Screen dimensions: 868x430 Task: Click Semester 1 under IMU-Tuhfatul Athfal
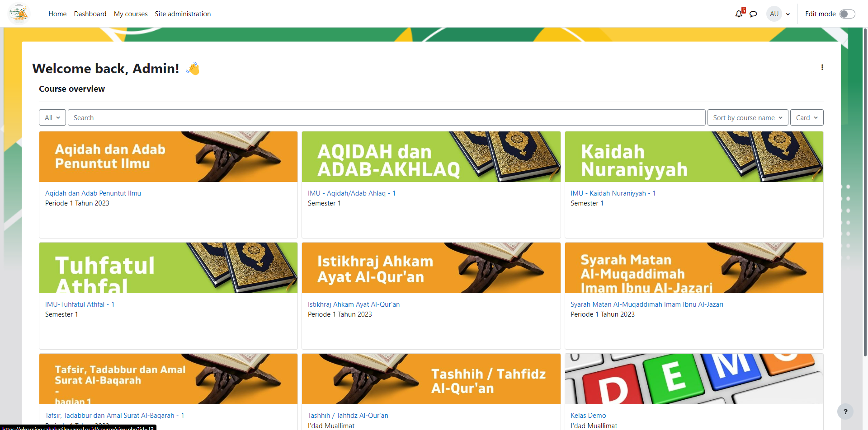(x=61, y=314)
